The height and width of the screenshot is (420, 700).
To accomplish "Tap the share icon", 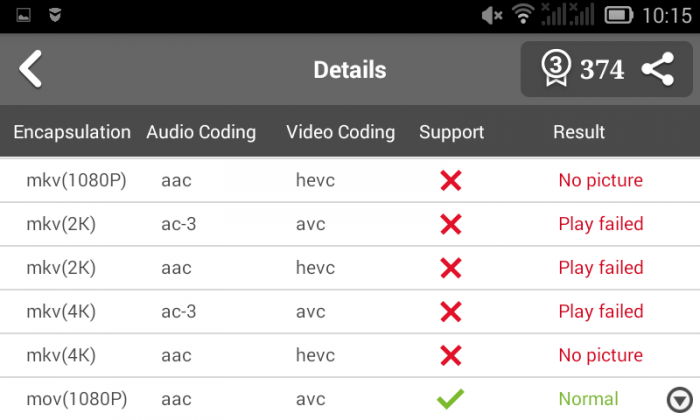I will click(657, 69).
